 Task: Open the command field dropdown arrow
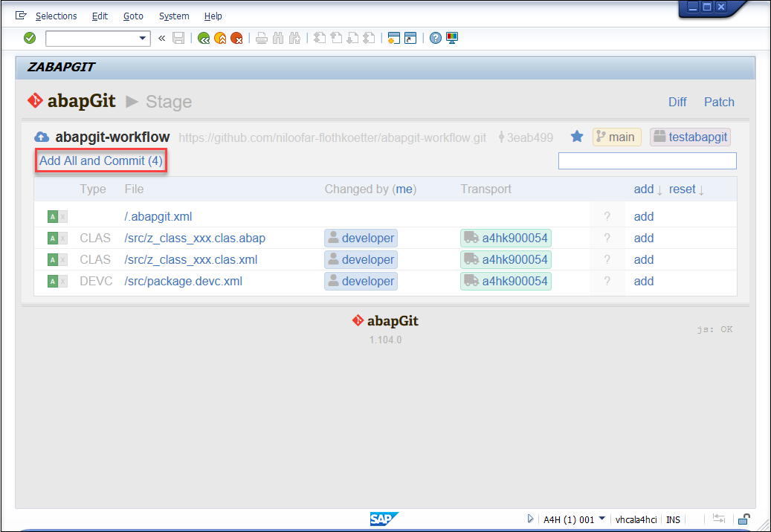[143, 39]
